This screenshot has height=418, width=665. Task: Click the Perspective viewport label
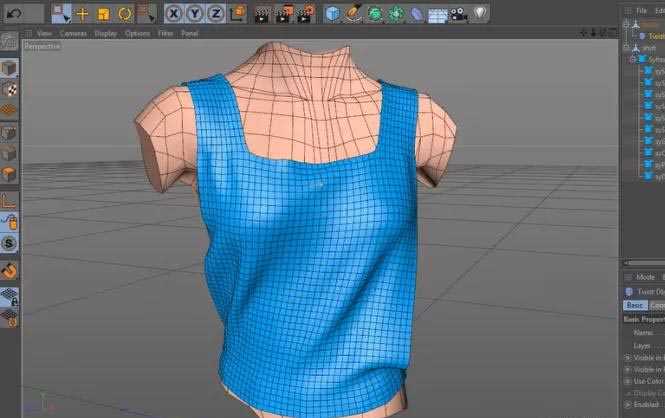coord(42,46)
